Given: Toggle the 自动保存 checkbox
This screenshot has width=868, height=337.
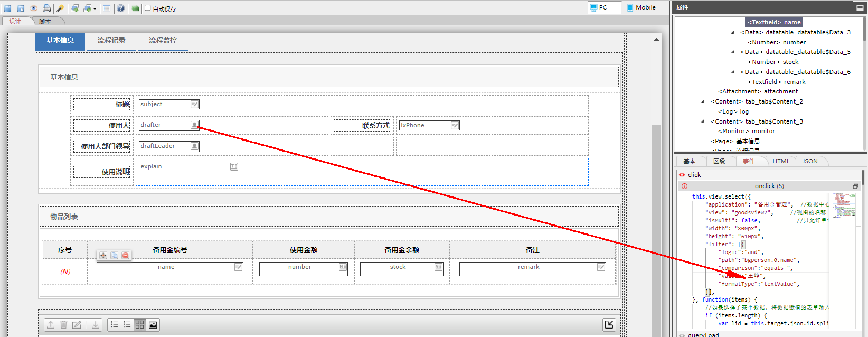Looking at the screenshot, I should [148, 8].
